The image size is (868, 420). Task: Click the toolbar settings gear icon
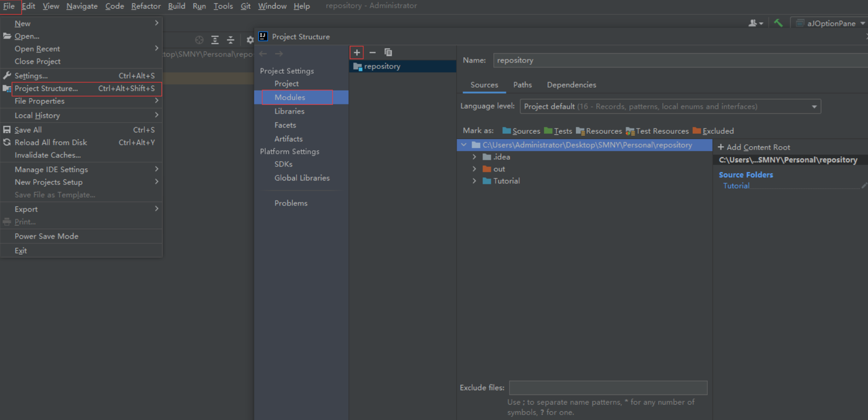(250, 40)
